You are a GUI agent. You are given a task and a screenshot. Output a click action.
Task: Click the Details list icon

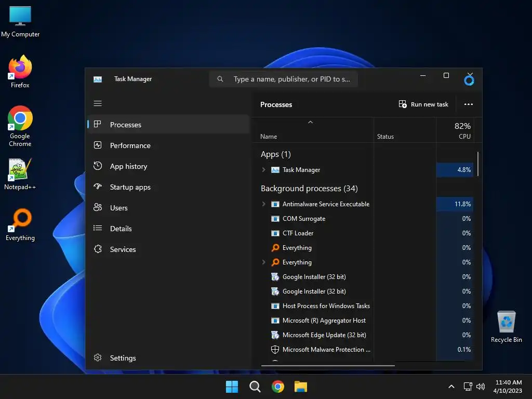(98, 228)
